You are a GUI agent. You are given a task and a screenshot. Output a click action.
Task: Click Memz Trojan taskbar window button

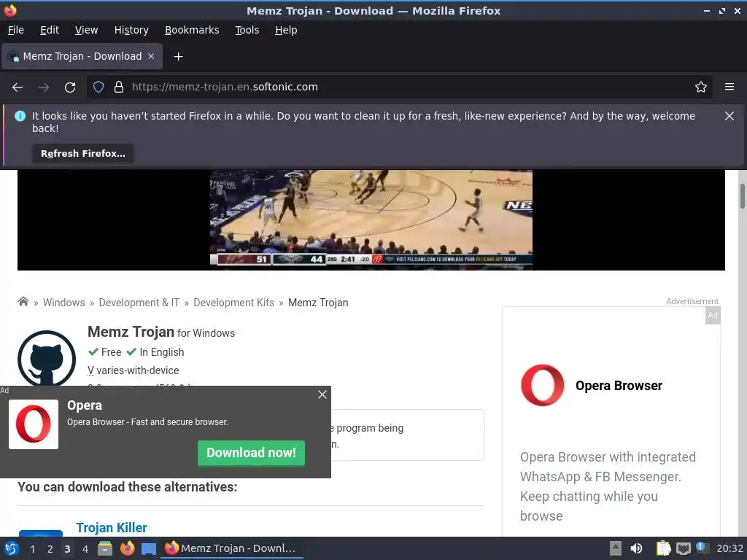pyautogui.click(x=232, y=548)
